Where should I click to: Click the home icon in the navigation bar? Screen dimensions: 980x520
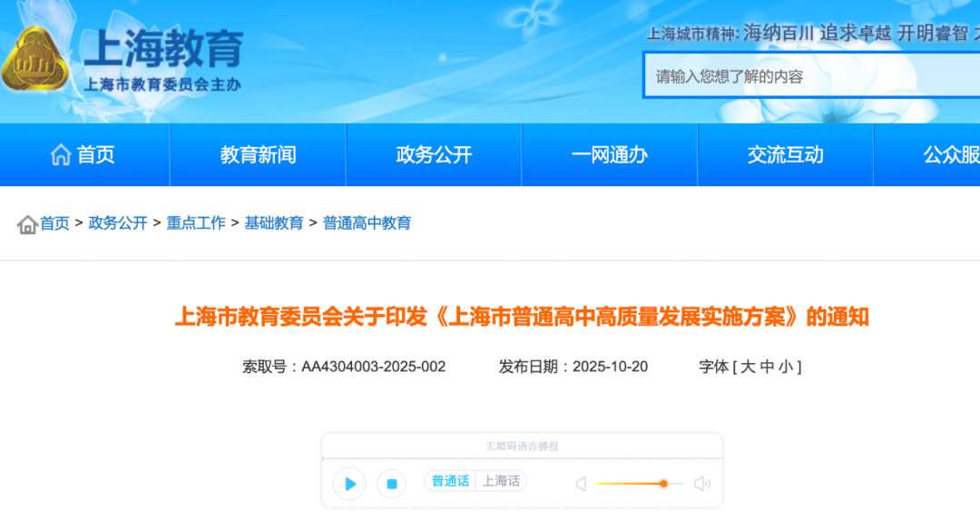tap(61, 154)
